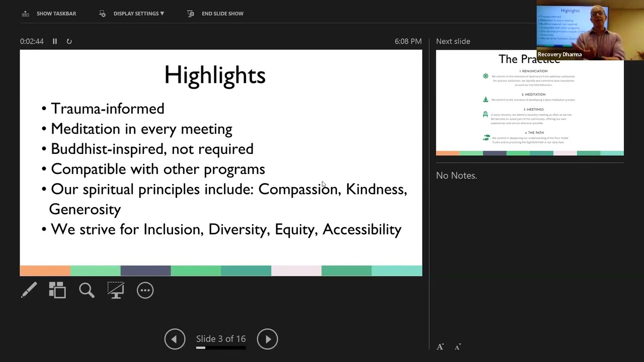Open the pen and laser pointer tools
This screenshot has height=362, width=644.
[x=29, y=290]
